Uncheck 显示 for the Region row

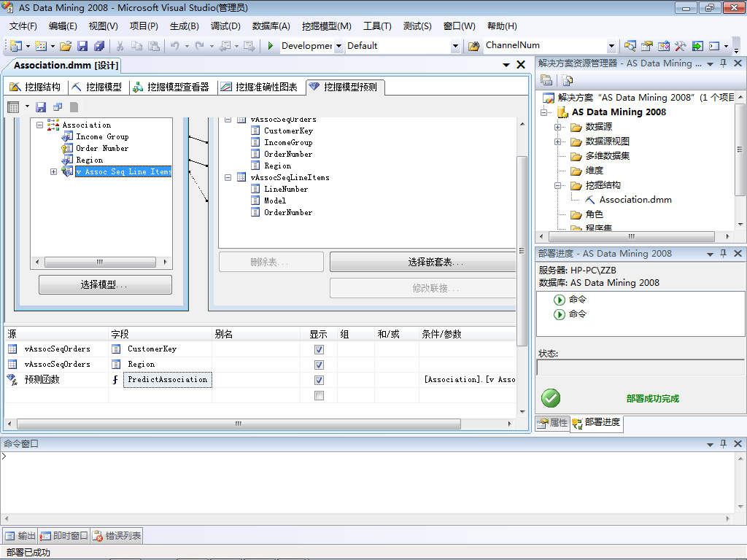coord(320,365)
